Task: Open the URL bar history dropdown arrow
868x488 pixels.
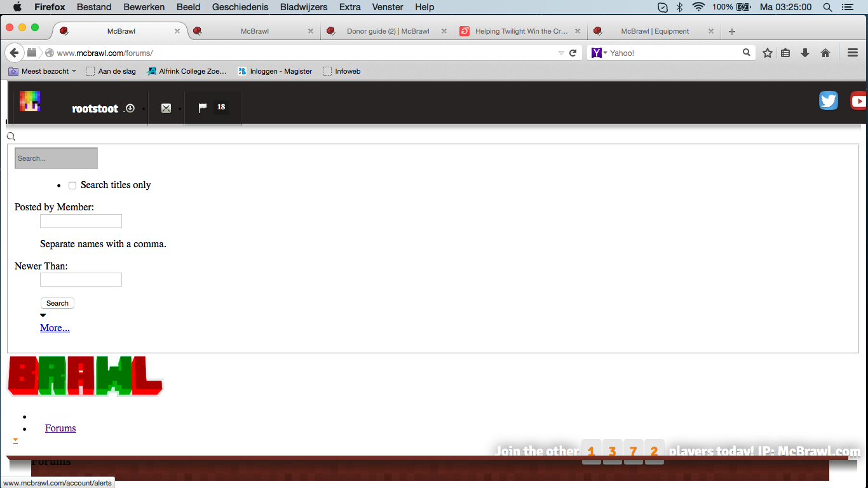Action: pyautogui.click(x=561, y=53)
